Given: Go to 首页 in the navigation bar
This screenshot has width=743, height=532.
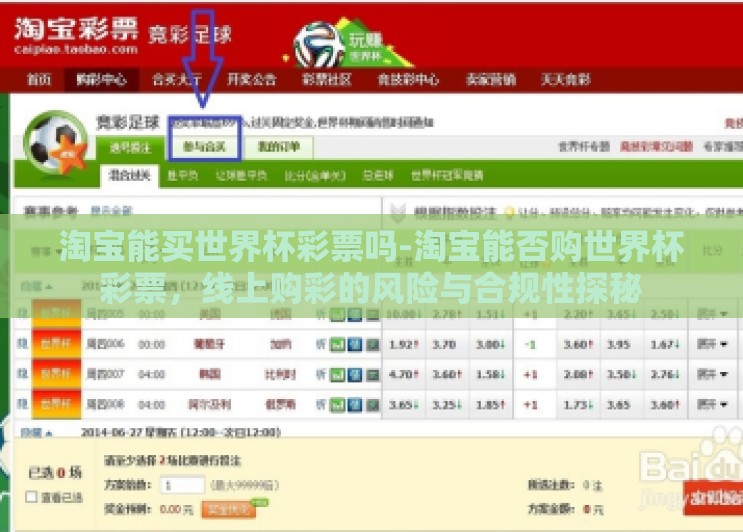Looking at the screenshot, I should [x=39, y=80].
